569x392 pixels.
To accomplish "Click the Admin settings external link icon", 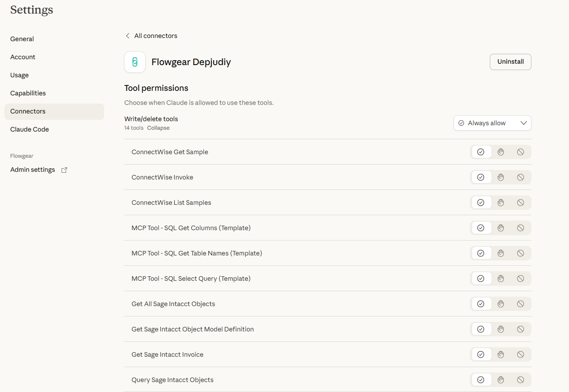I will coord(64,170).
